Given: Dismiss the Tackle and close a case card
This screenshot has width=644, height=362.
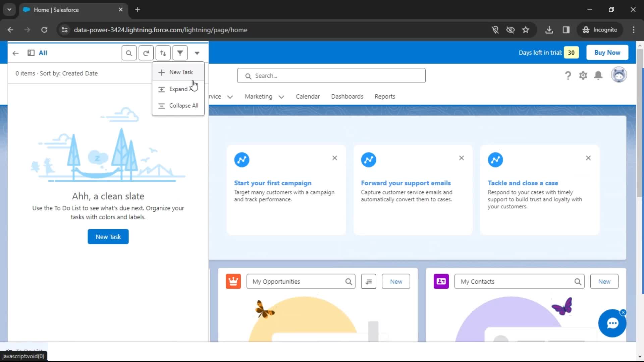Looking at the screenshot, I should pos(588,158).
